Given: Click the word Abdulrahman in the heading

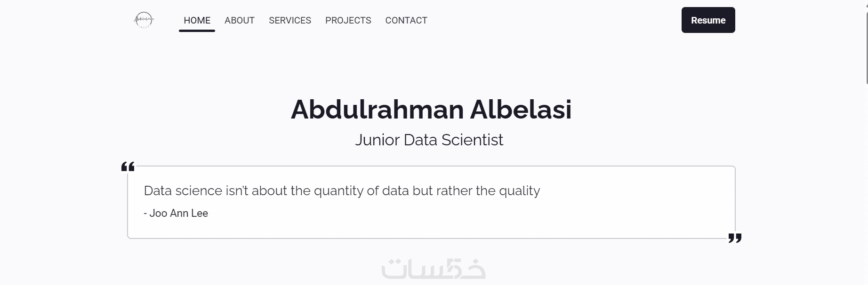Looking at the screenshot, I should (x=377, y=110).
